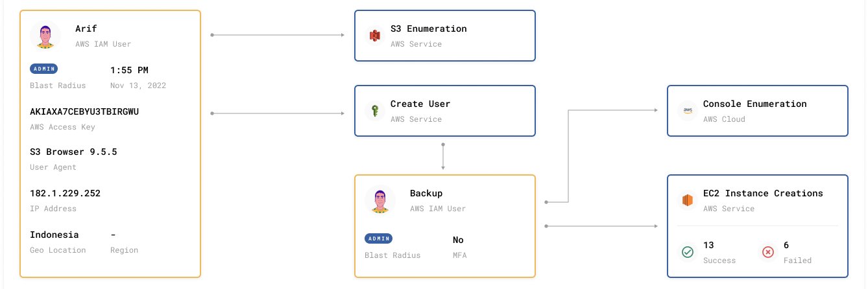This screenshot has height=289, width=868.
Task: Click the AWS Cloud label
Action: pos(724,119)
